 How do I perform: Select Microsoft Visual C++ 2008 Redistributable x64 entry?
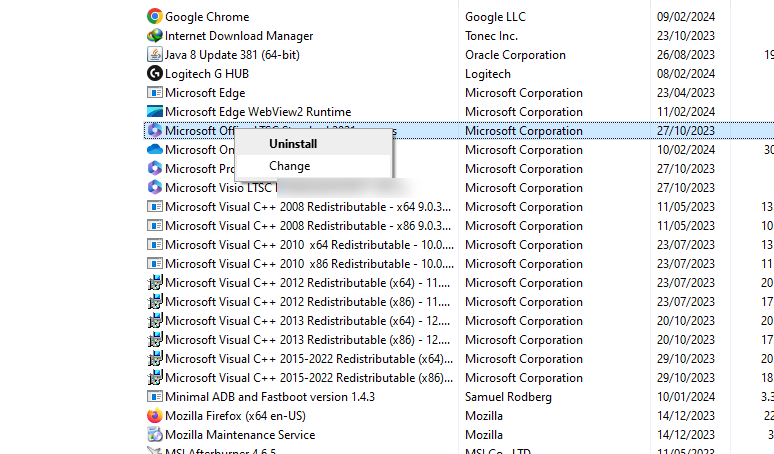click(x=308, y=207)
